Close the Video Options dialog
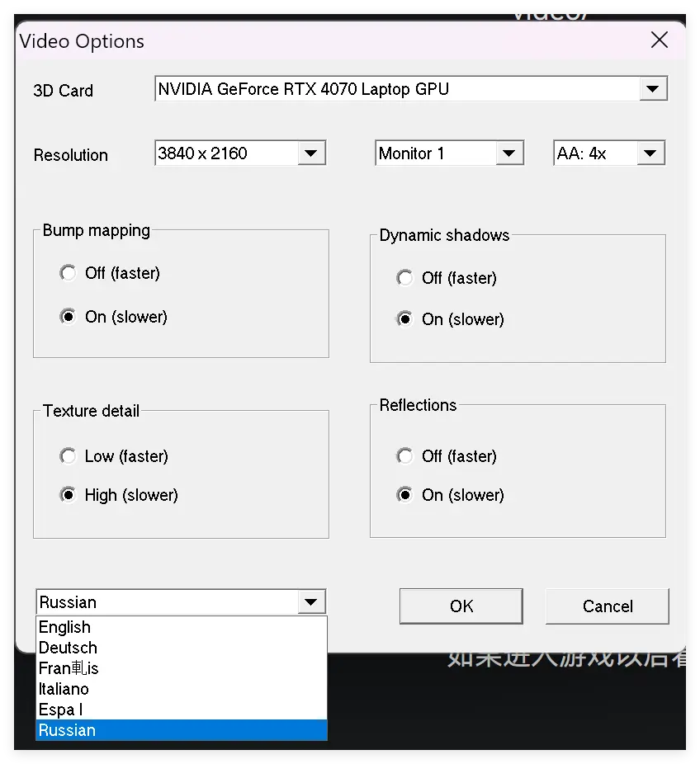700x764 pixels. (659, 40)
